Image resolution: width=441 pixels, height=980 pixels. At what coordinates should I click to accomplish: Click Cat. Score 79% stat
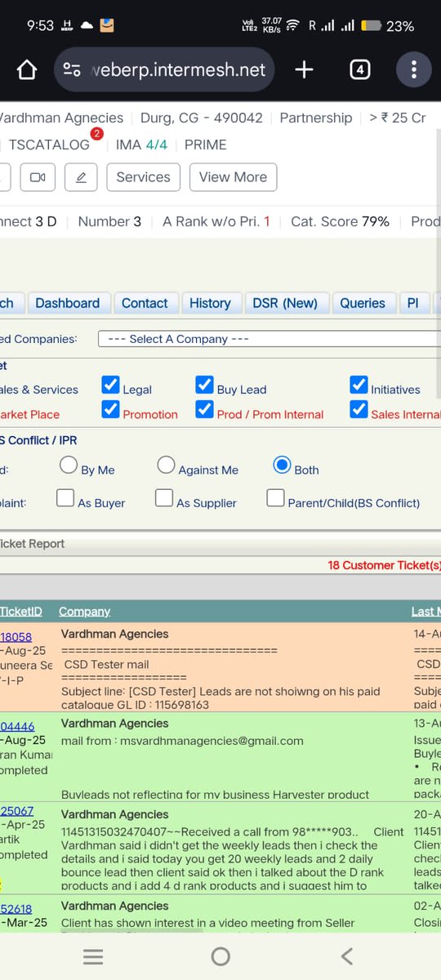tap(340, 221)
